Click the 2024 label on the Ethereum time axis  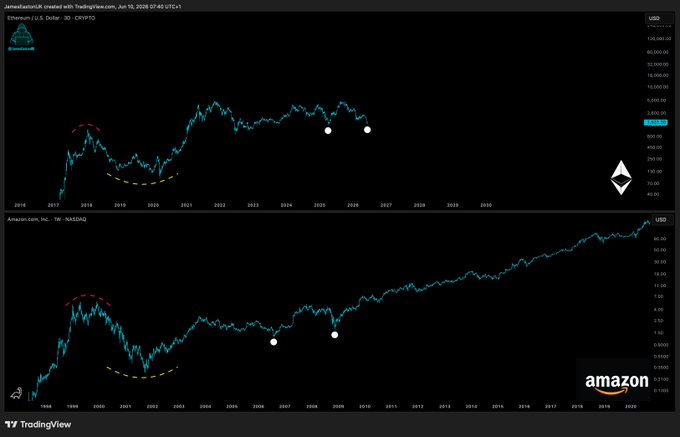pos(286,205)
